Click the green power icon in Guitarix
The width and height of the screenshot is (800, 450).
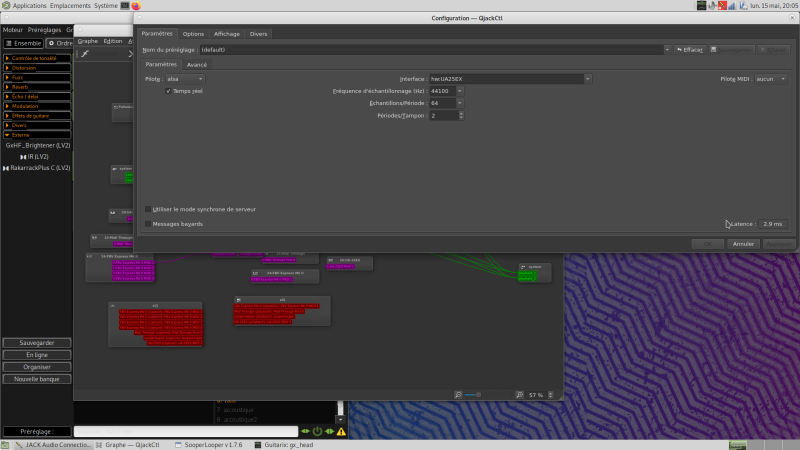pyautogui.click(x=317, y=432)
